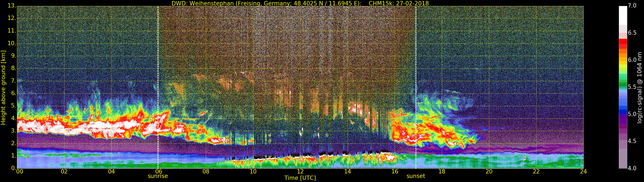Click time axis tick label '10'
Viewport: 644px width, 182px height.
pyautogui.click(x=253, y=172)
